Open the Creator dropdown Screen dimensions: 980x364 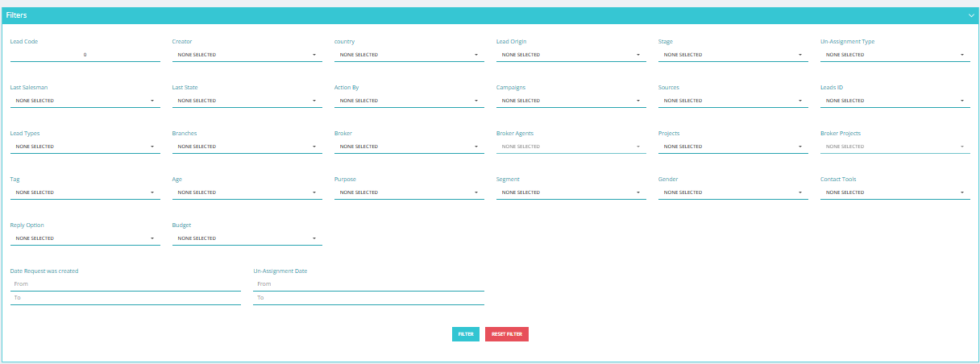point(247,55)
